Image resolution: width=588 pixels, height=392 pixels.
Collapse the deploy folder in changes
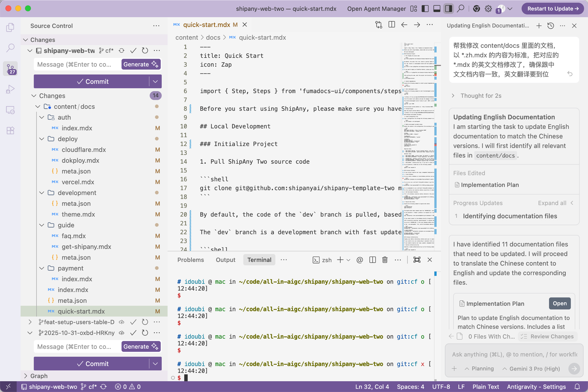(x=42, y=139)
